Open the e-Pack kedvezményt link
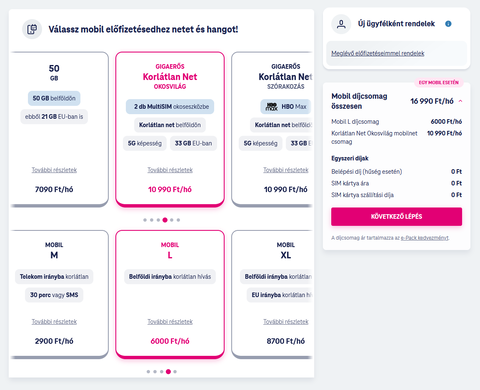This screenshot has width=480, height=390. 425,238
